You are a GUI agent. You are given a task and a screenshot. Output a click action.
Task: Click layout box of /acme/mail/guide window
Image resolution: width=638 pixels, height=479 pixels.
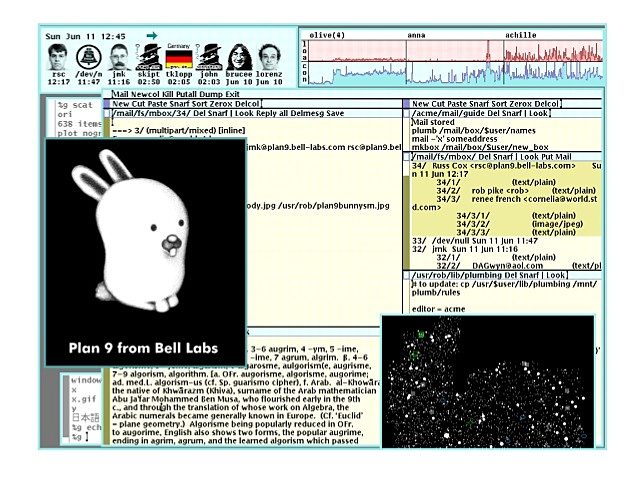(x=406, y=114)
